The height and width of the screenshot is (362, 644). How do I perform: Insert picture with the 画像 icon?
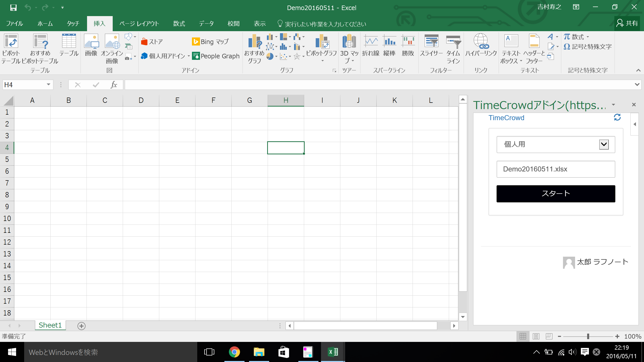[91, 45]
